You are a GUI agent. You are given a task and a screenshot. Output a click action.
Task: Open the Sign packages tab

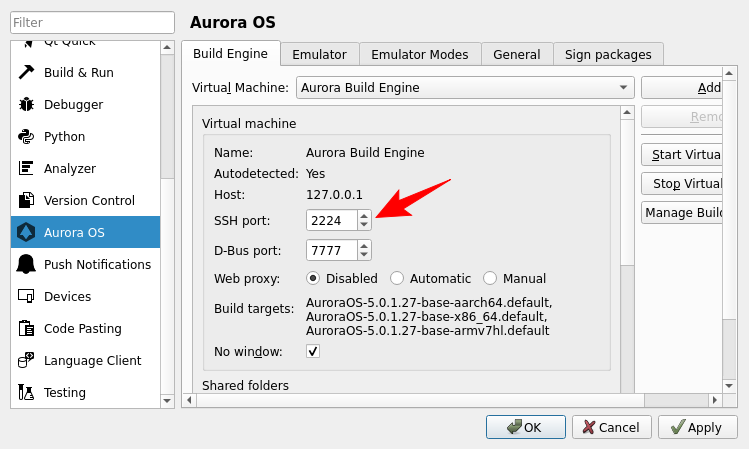pyautogui.click(x=608, y=55)
